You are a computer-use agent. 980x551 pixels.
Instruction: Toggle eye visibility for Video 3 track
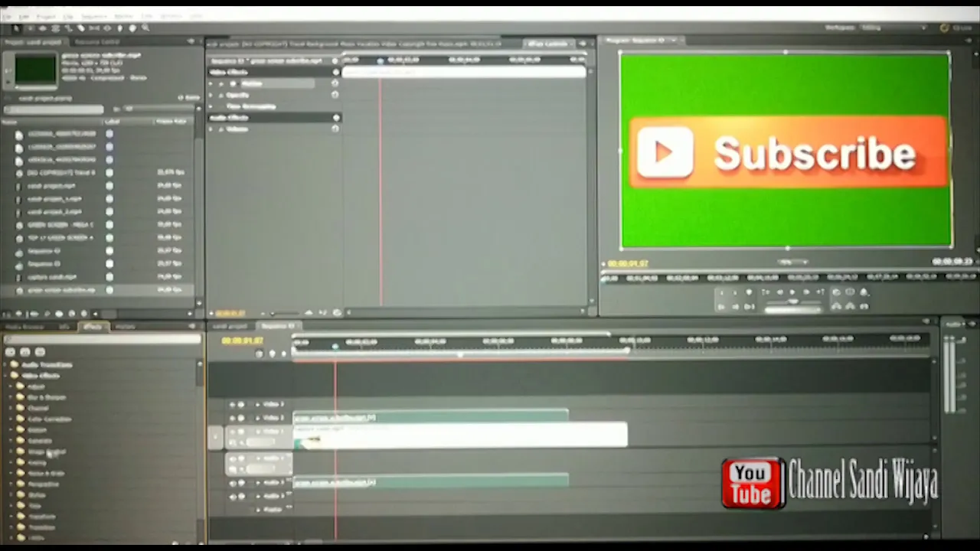231,404
